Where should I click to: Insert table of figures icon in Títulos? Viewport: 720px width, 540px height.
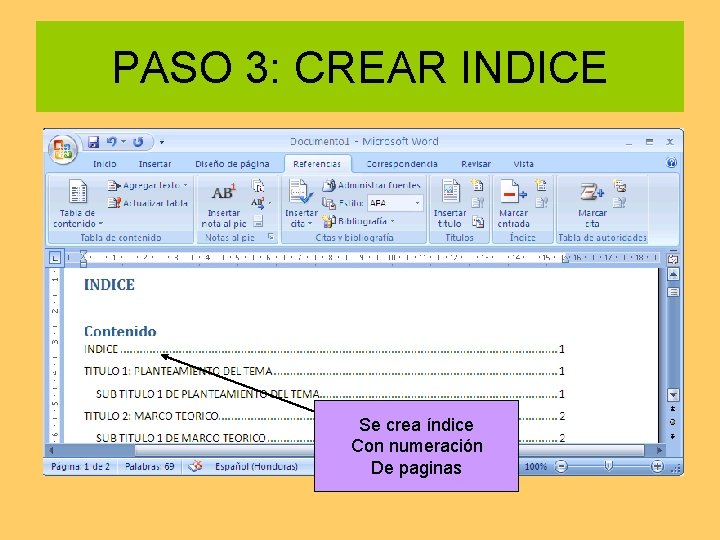478,185
